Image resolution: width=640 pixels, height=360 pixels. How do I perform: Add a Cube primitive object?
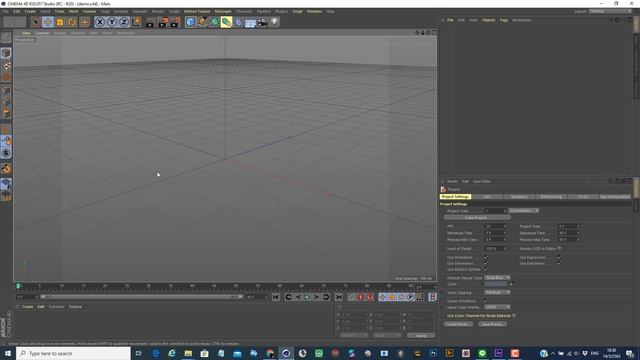point(191,22)
